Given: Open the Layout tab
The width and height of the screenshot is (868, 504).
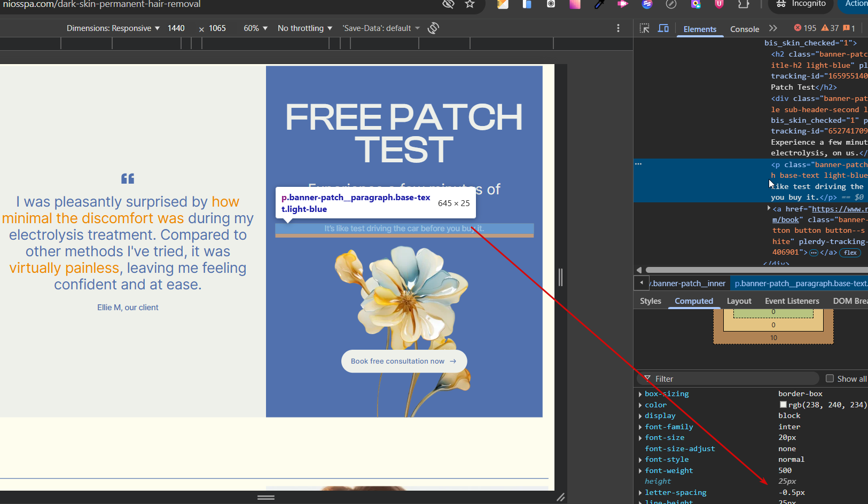Looking at the screenshot, I should [x=739, y=301].
